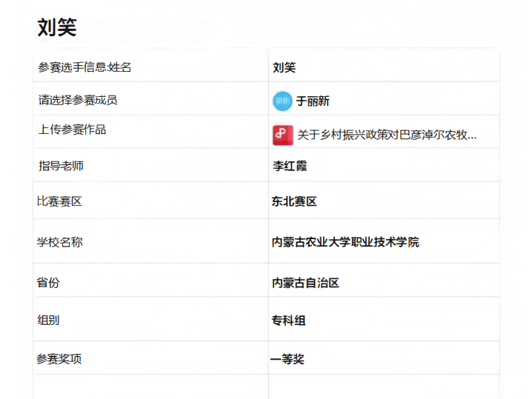Click the 于丽新 member avatar icon
Screen dimensions: 532x399
tap(282, 101)
